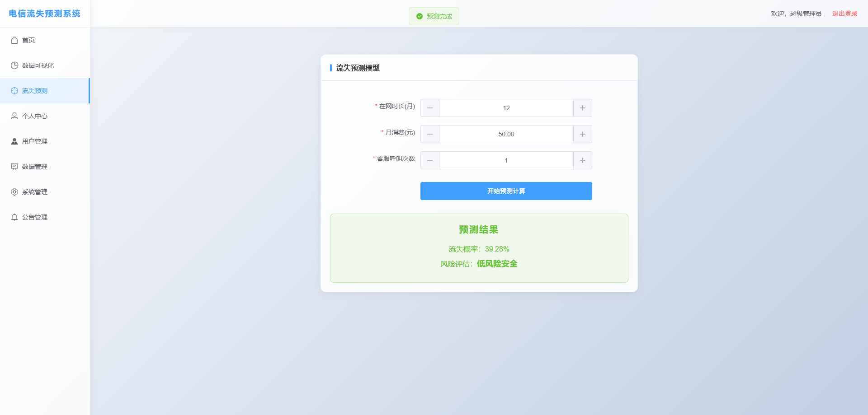Click the 退出登录 logout link
Viewport: 868px width, 415px height.
(844, 14)
